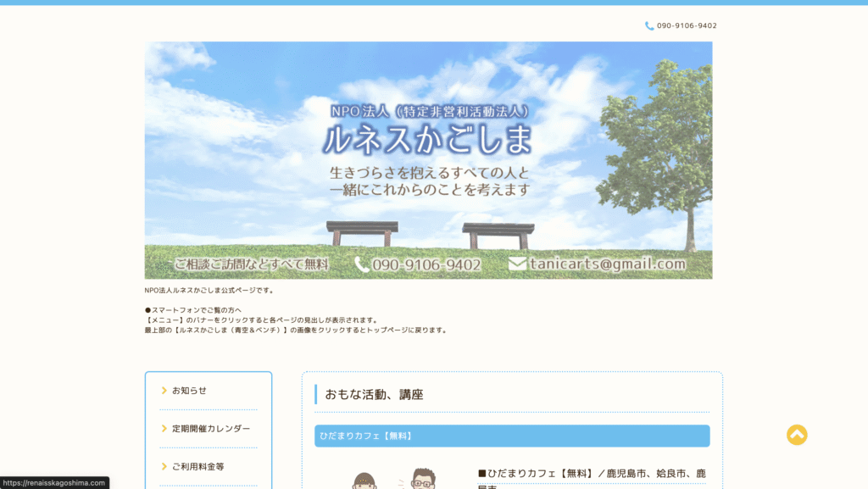Click the phone icon in the top right

coord(649,26)
